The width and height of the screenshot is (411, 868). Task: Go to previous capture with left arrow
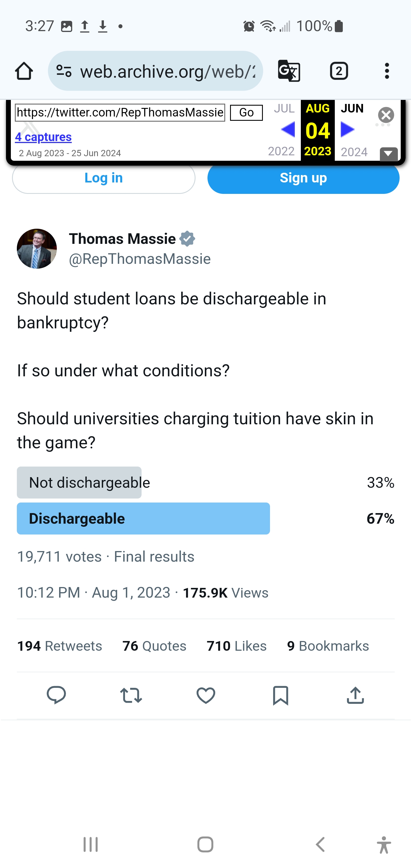coord(288,130)
